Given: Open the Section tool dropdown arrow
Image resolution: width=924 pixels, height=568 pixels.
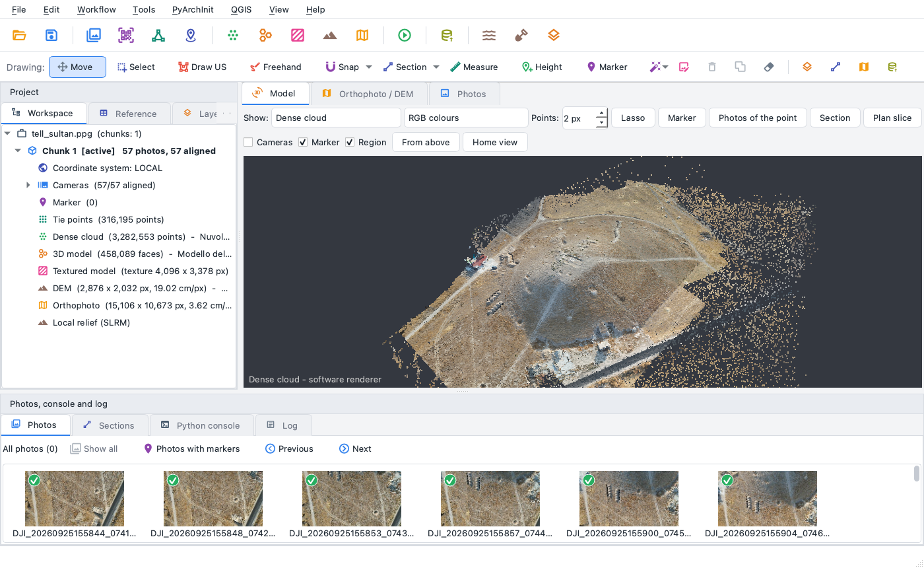Looking at the screenshot, I should 436,67.
